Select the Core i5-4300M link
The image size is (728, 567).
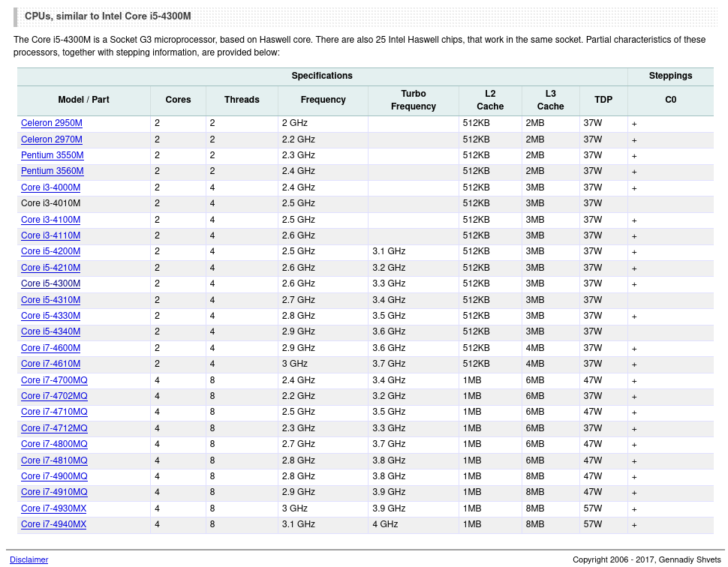coord(50,283)
